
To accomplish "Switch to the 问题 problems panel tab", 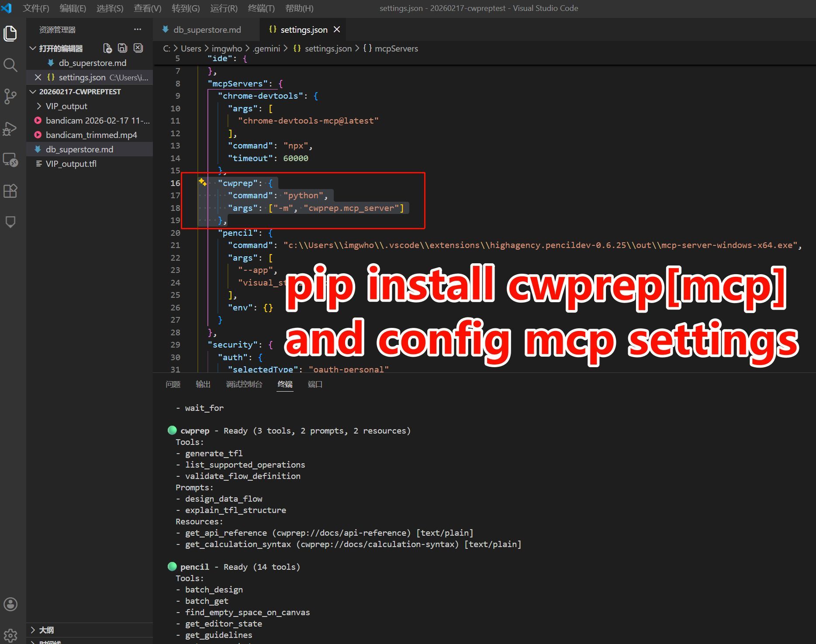I will click(x=173, y=384).
